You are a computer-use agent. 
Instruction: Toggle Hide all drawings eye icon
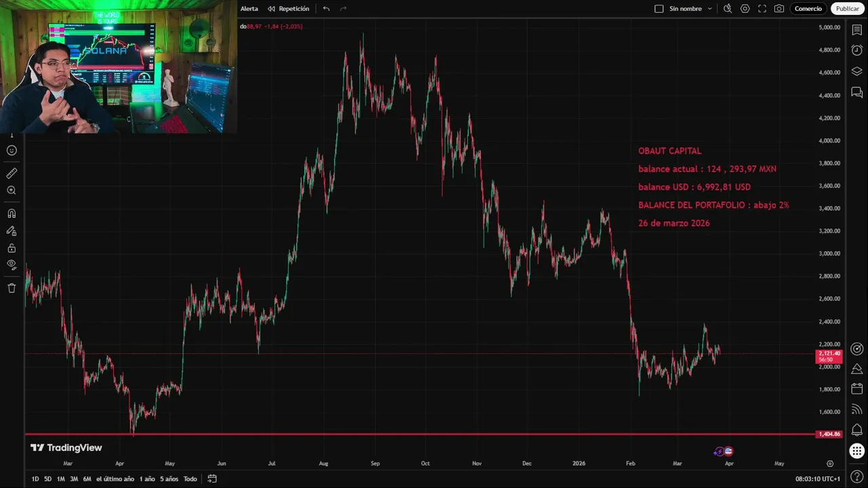pos(12,264)
